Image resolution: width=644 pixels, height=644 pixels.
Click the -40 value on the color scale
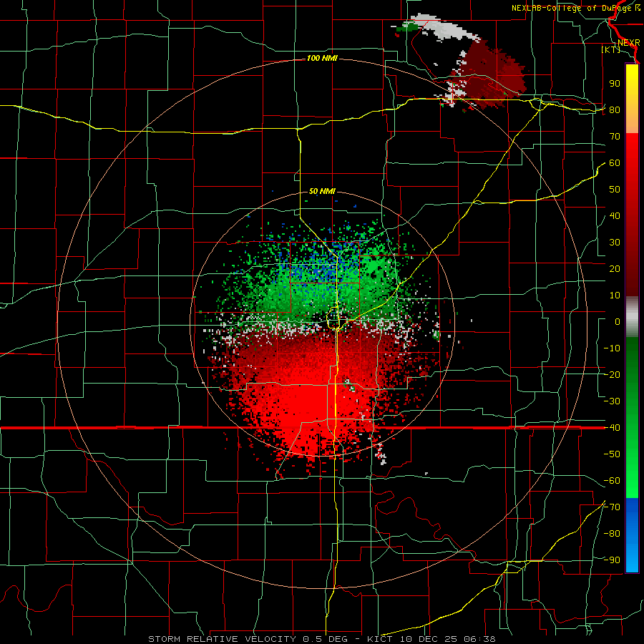612,428
